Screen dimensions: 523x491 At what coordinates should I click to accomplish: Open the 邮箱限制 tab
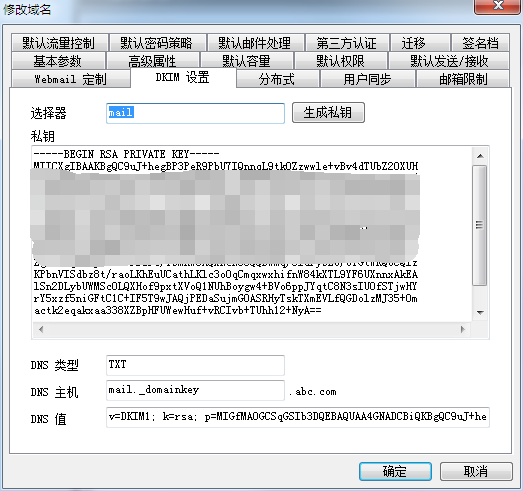pos(463,79)
